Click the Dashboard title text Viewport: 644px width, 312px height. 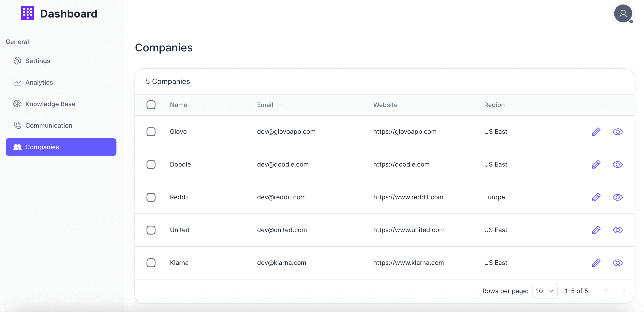click(69, 13)
